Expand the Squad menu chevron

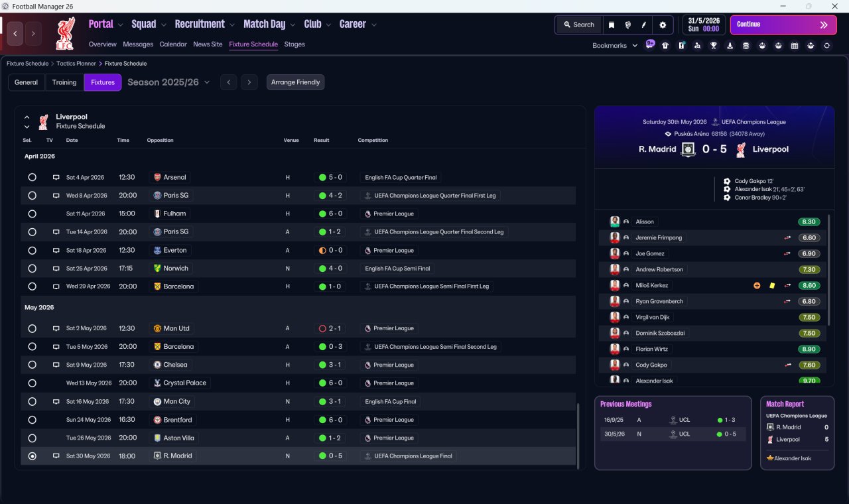[x=163, y=25]
